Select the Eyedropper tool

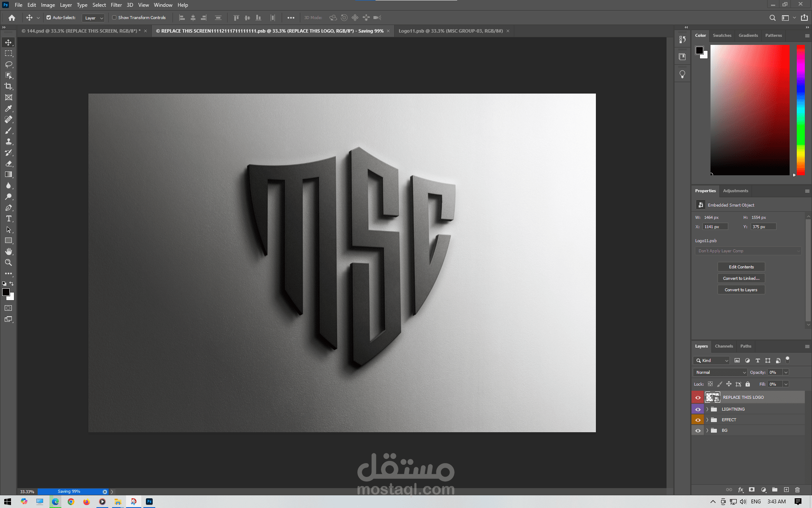(x=8, y=108)
